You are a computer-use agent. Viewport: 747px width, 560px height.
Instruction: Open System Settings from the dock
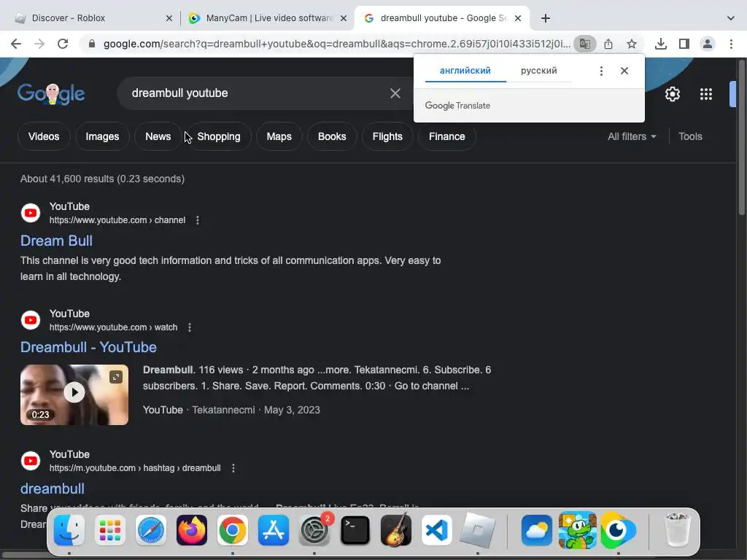tap(314, 530)
